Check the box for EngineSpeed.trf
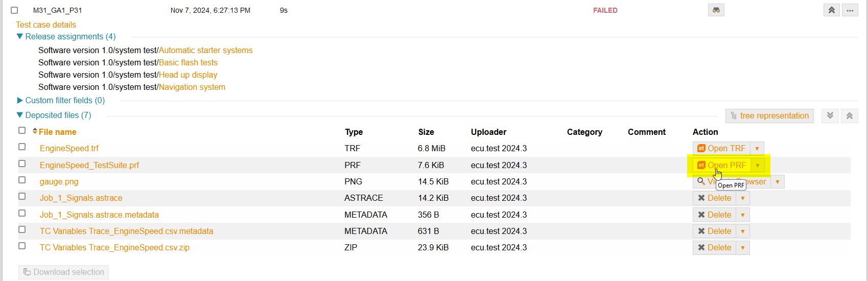The width and height of the screenshot is (868, 281). click(x=22, y=147)
